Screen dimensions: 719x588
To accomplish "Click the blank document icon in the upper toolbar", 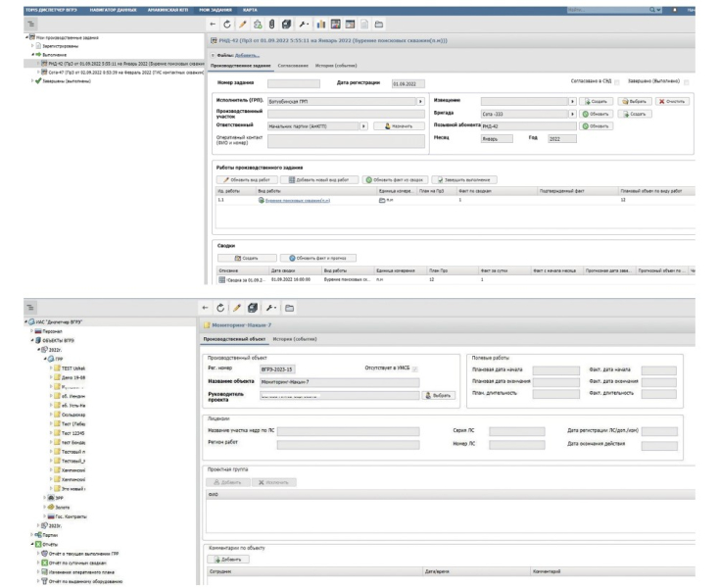I will (x=364, y=24).
